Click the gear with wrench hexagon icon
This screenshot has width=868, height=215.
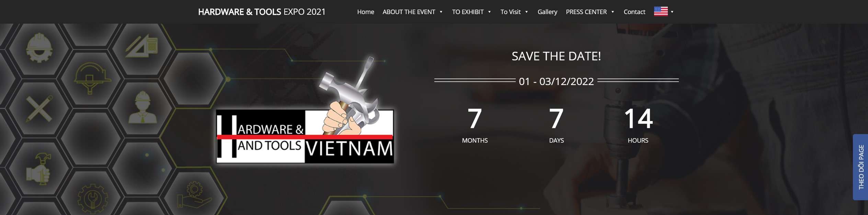click(x=92, y=200)
